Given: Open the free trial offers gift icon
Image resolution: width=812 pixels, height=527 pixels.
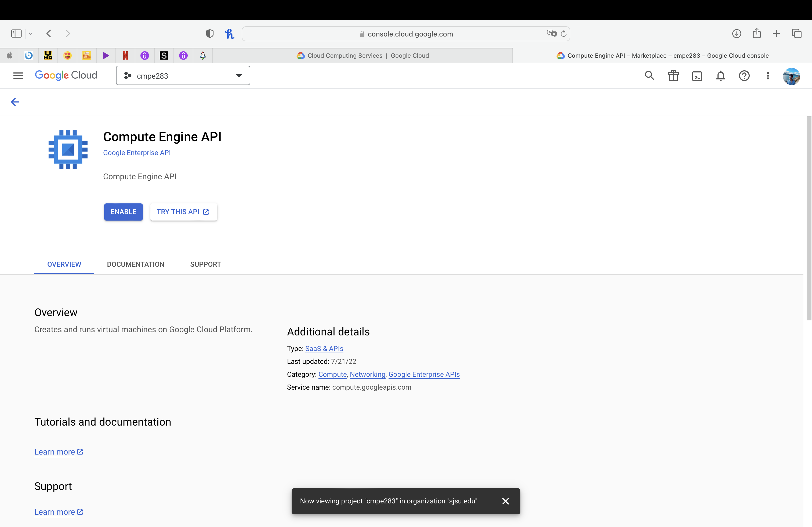Looking at the screenshot, I should point(673,76).
